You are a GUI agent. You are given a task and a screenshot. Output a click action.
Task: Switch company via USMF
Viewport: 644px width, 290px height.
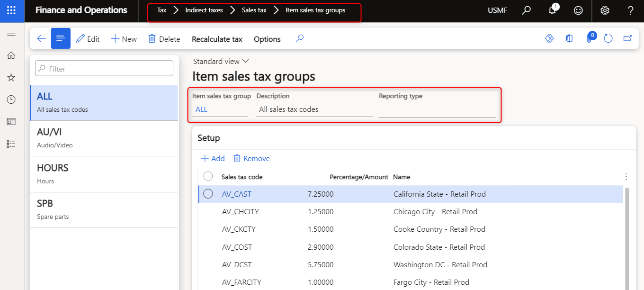(498, 10)
